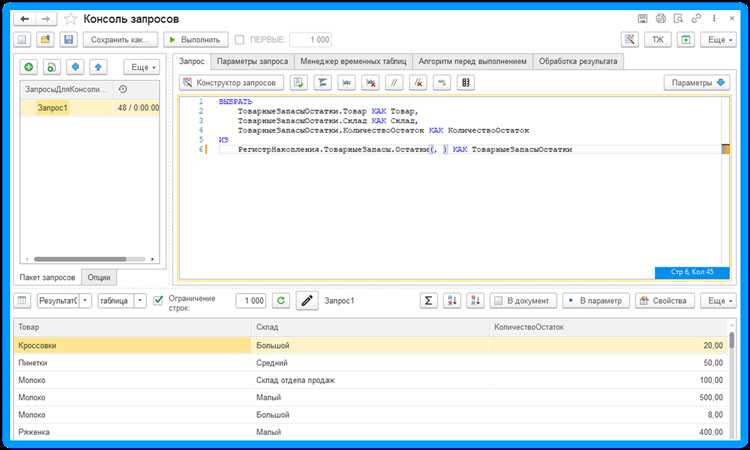Image resolution: width=750 pixels, height=450 pixels.
Task: Switch to Параметры запроса tab
Action: click(253, 61)
